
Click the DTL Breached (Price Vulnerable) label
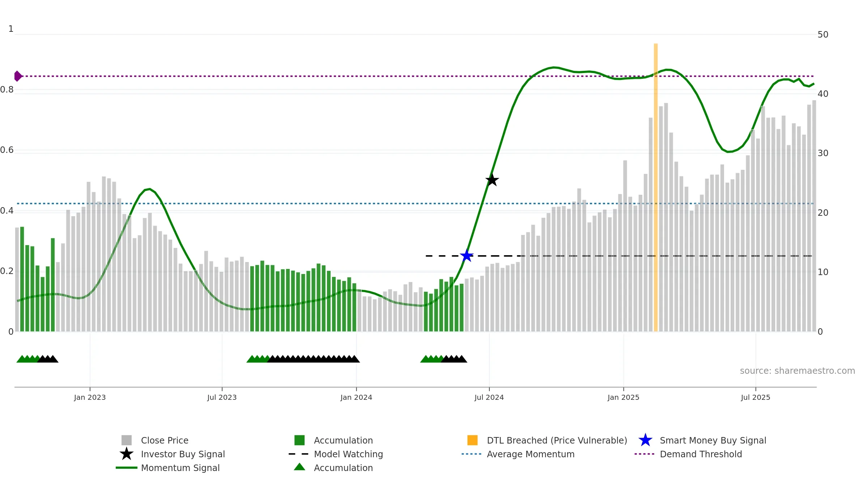(557, 440)
